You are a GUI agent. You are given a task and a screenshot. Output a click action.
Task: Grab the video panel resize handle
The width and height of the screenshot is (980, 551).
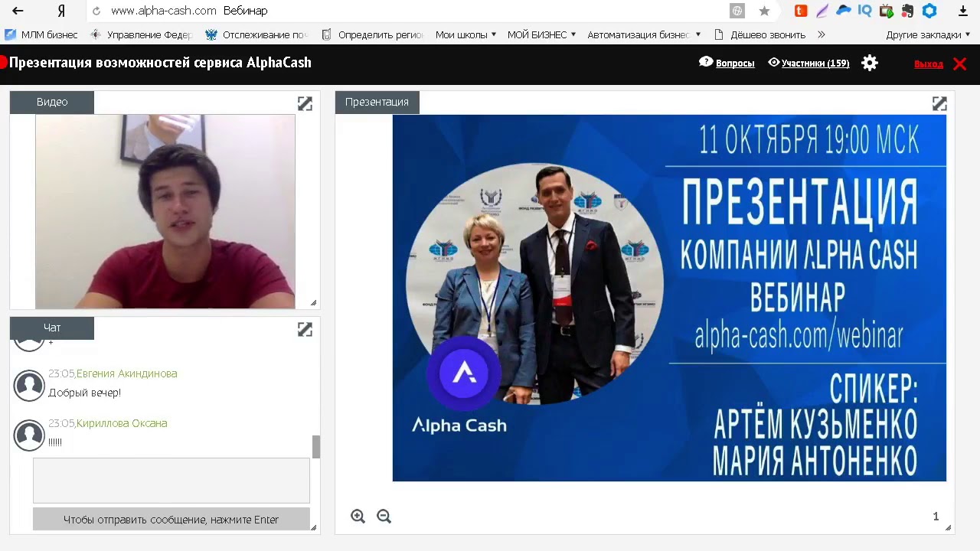313,303
